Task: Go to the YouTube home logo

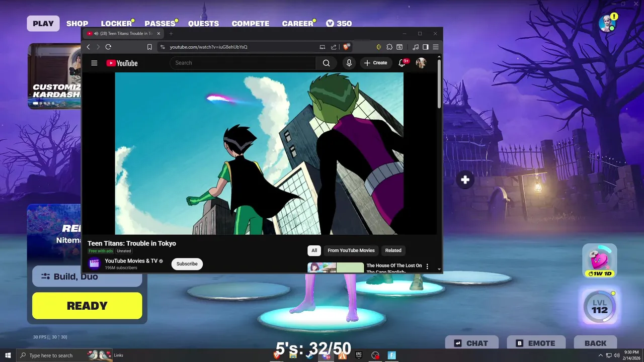Action: (122, 63)
